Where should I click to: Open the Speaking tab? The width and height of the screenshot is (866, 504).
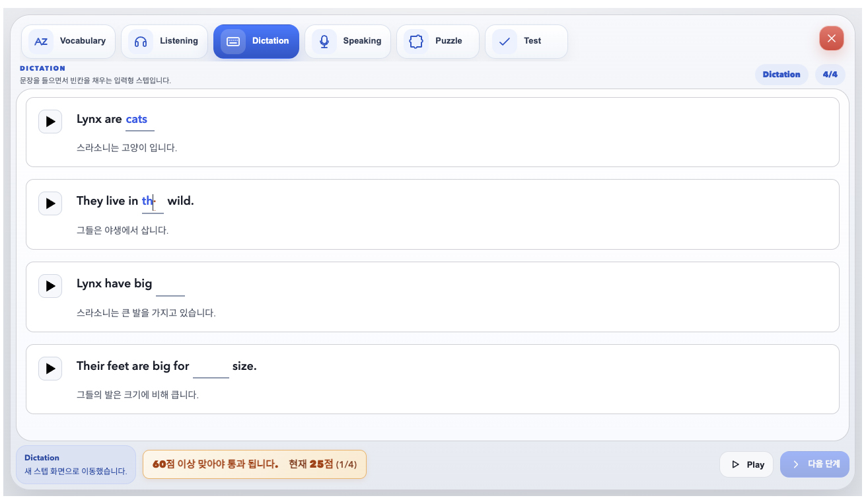tap(348, 42)
